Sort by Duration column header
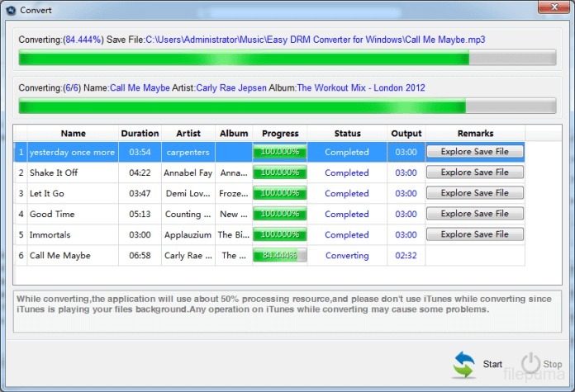This screenshot has height=392, width=575. pyautogui.click(x=140, y=133)
